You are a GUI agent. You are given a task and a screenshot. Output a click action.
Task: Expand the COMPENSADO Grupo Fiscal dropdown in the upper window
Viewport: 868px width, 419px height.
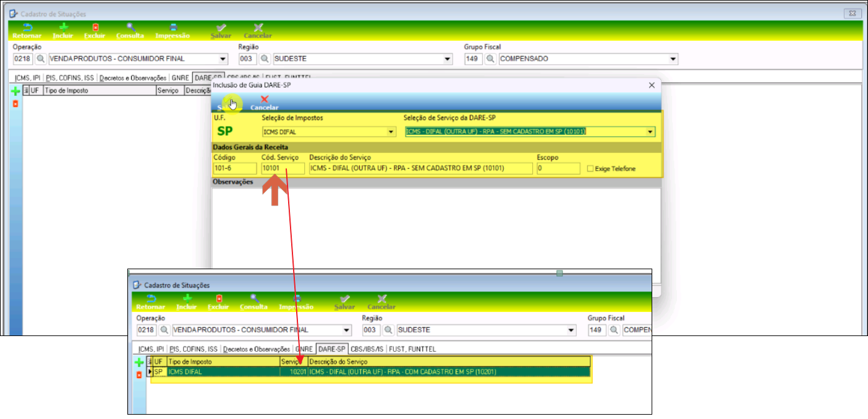pos(673,59)
